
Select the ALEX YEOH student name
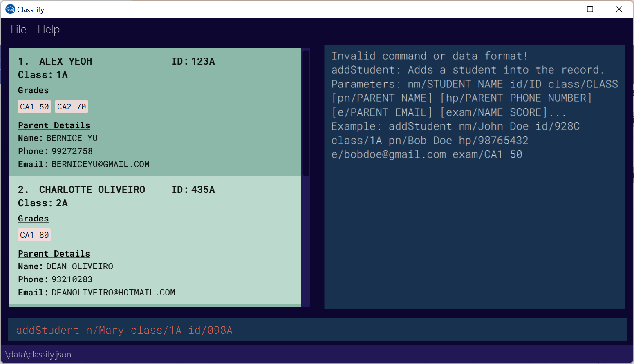66,61
